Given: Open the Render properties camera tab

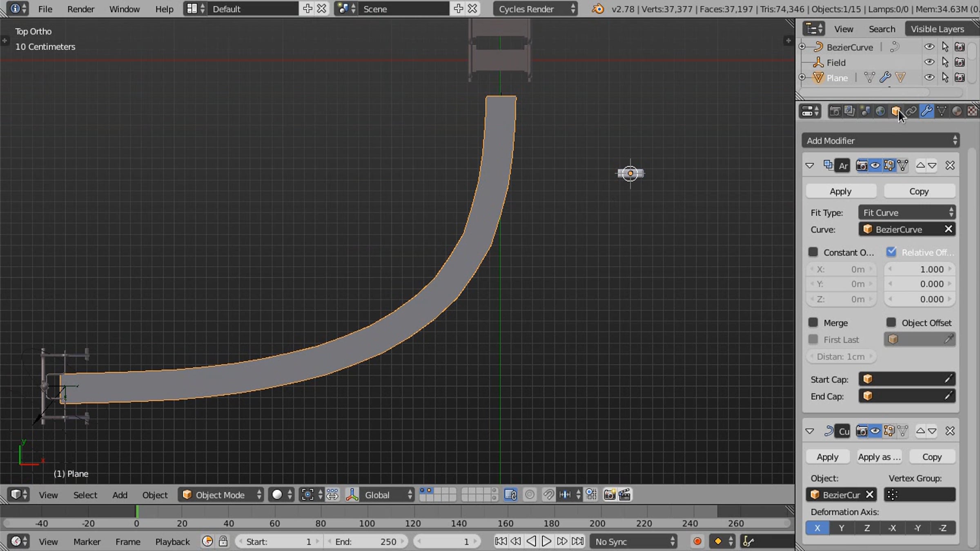Looking at the screenshot, I should coord(835,111).
